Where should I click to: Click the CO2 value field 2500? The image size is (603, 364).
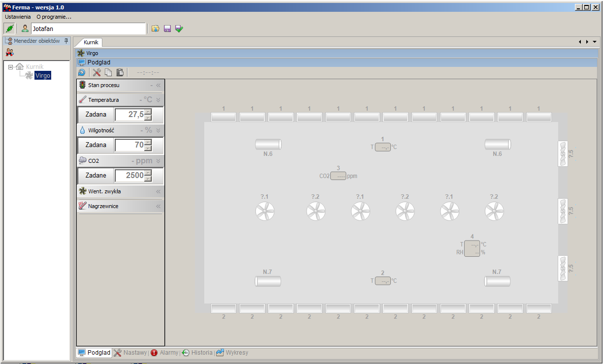tap(130, 176)
